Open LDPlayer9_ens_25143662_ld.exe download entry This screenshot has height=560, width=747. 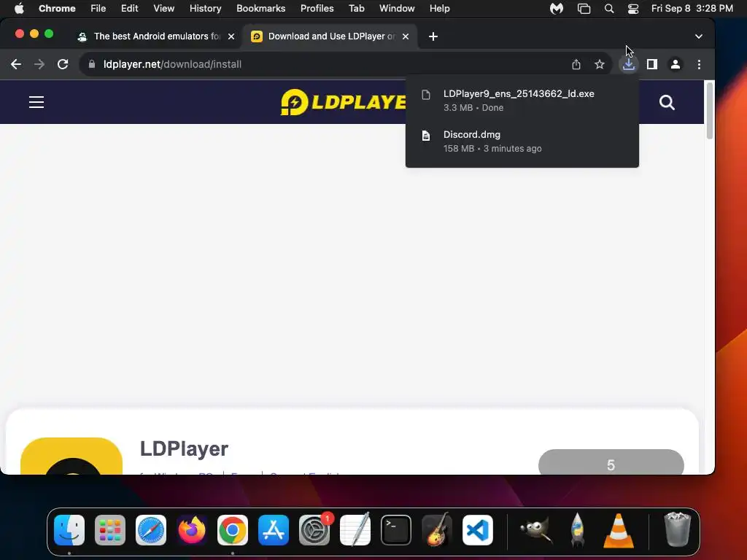coord(522,100)
